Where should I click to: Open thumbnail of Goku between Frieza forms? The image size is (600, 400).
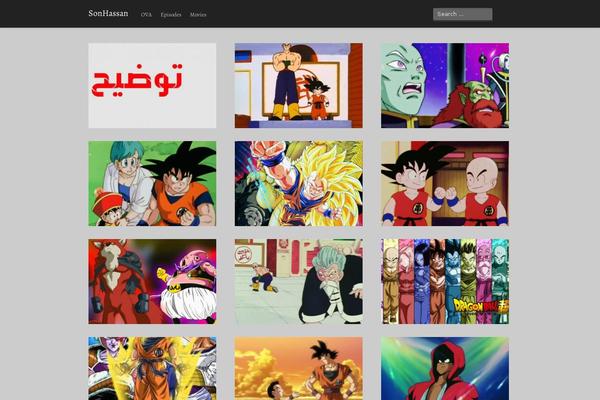click(152, 369)
